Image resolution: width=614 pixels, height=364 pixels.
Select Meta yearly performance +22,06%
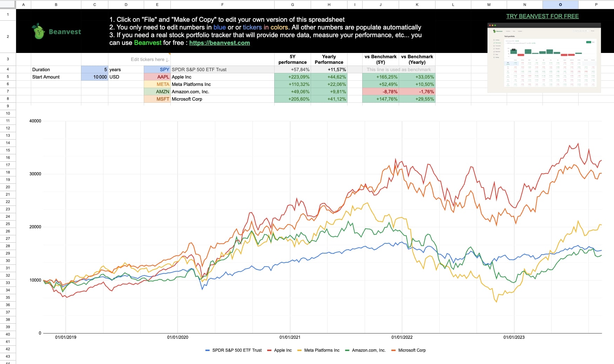click(329, 84)
